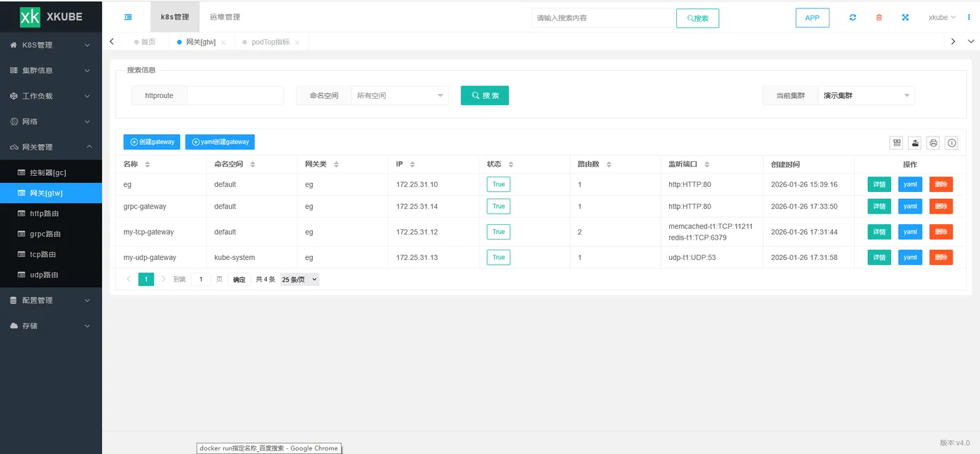Sort by IP column
Image resolution: width=980 pixels, height=454 pixels.
pos(412,165)
